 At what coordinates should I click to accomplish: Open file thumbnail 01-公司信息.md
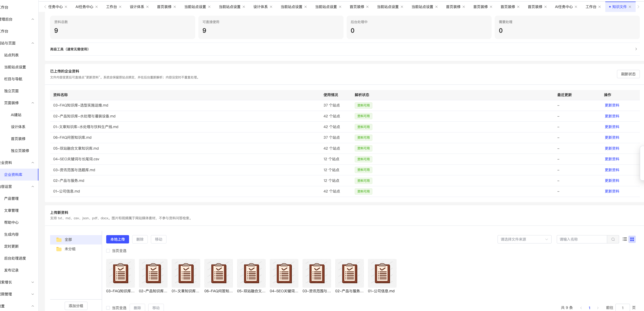point(382,273)
